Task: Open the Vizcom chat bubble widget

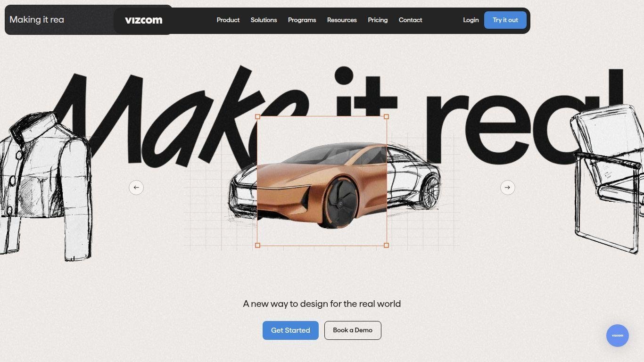Action: tap(617, 336)
